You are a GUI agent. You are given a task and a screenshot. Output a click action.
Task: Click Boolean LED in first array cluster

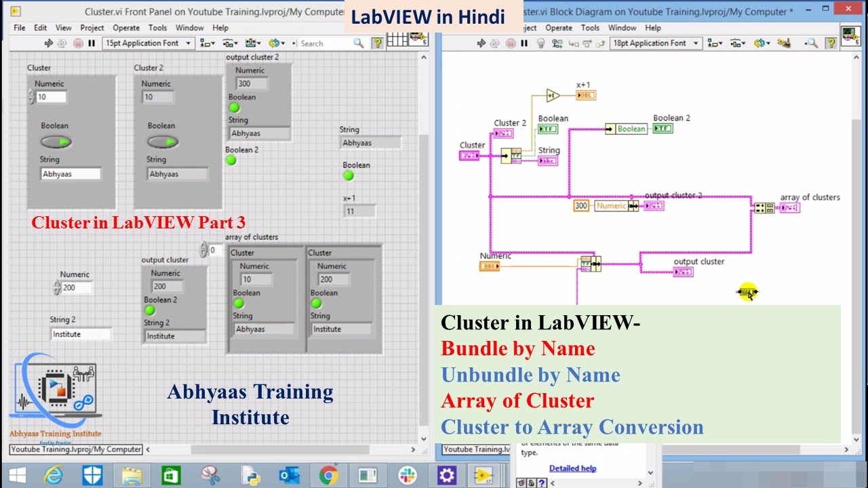tap(239, 303)
